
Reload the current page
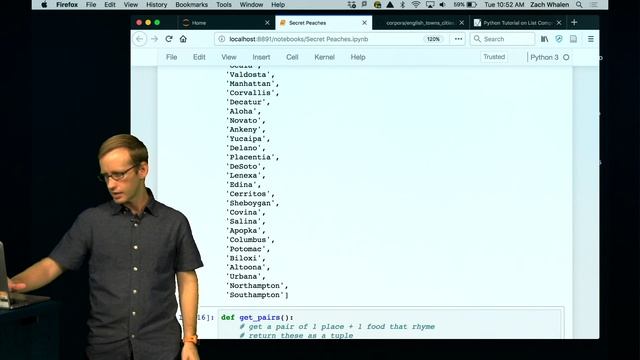pyautogui.click(x=169, y=39)
